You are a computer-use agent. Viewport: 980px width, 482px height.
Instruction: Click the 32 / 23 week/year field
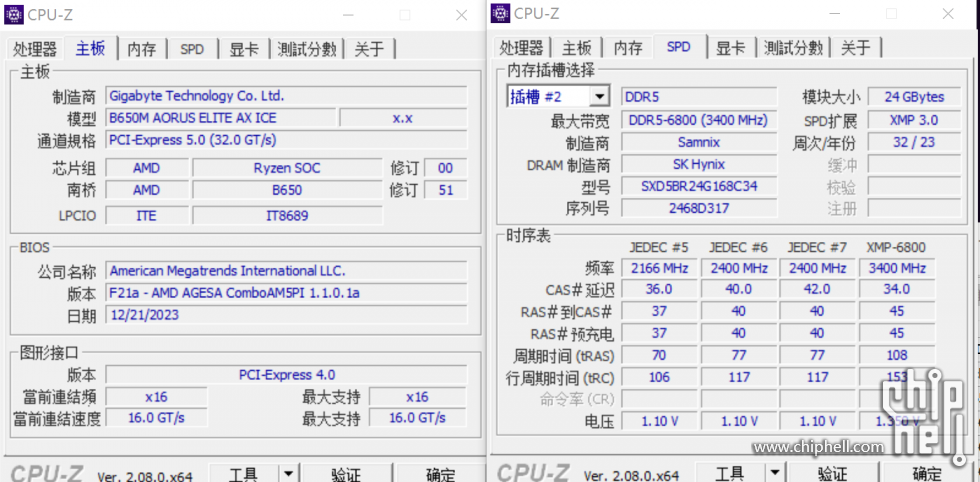tap(914, 142)
